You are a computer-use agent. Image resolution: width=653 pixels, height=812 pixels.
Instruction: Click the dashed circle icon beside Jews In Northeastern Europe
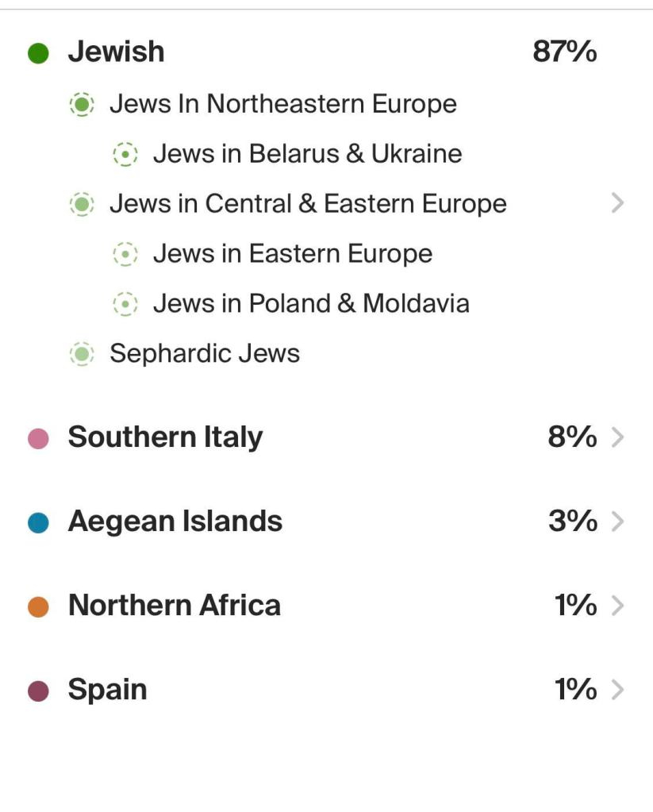point(82,105)
